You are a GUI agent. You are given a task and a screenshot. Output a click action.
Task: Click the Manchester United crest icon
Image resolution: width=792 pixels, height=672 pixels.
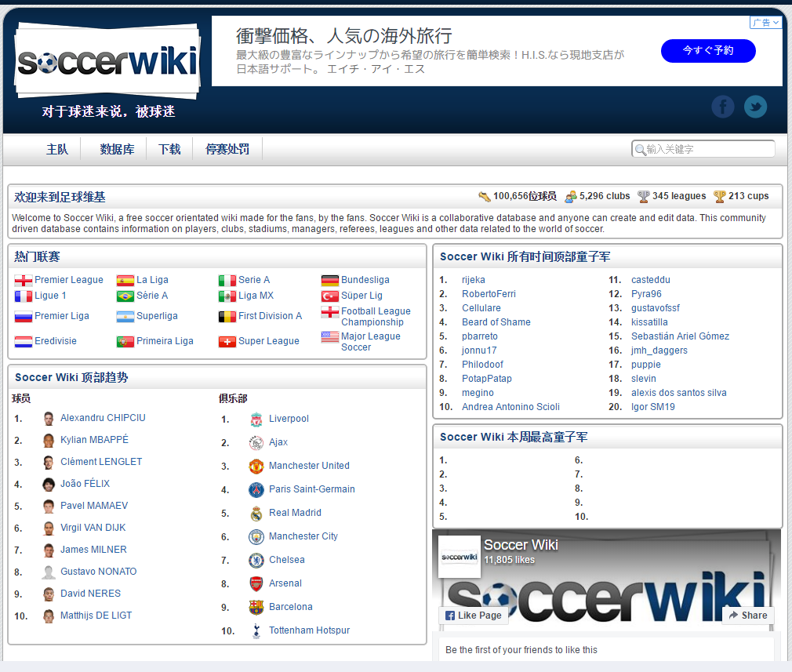pos(256,466)
